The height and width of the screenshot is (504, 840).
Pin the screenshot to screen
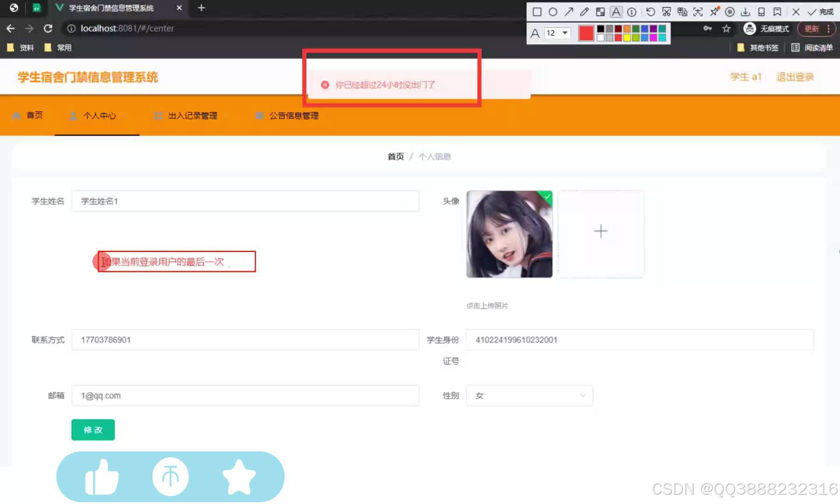coord(714,12)
